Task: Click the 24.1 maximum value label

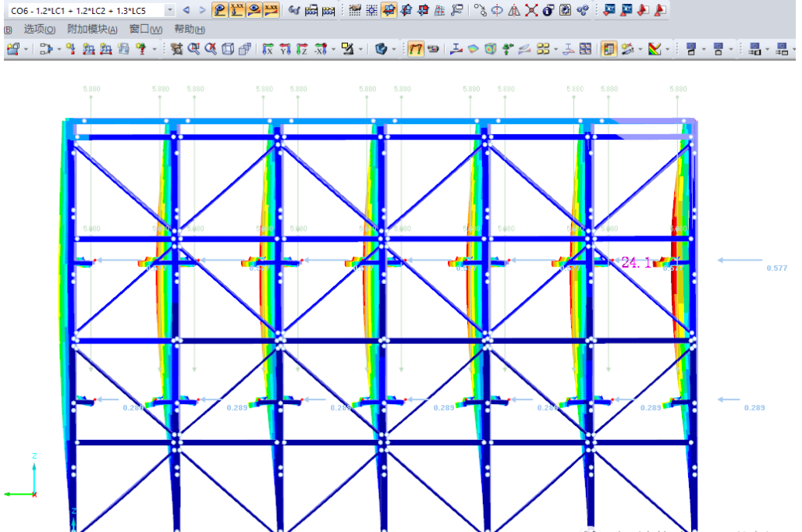Action: tap(636, 263)
